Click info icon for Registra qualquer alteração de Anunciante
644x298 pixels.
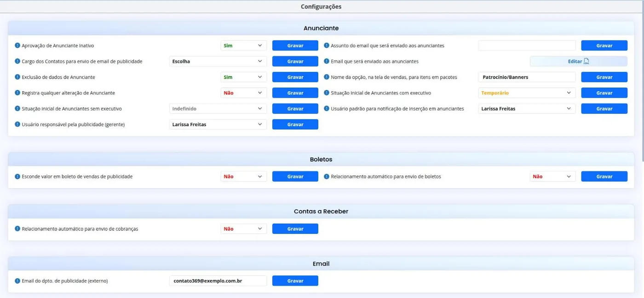tap(17, 93)
